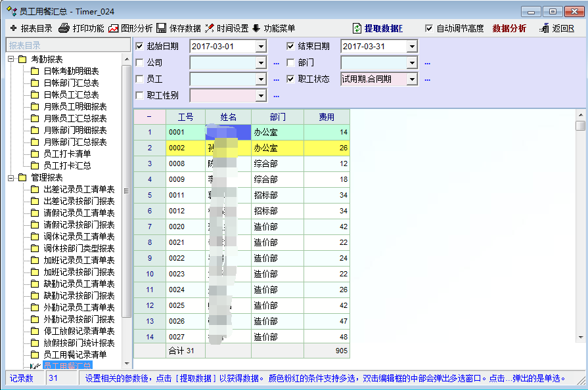The width and height of the screenshot is (588, 390).
Task: Click 提取数据 refresh icon
Action: pos(357,28)
